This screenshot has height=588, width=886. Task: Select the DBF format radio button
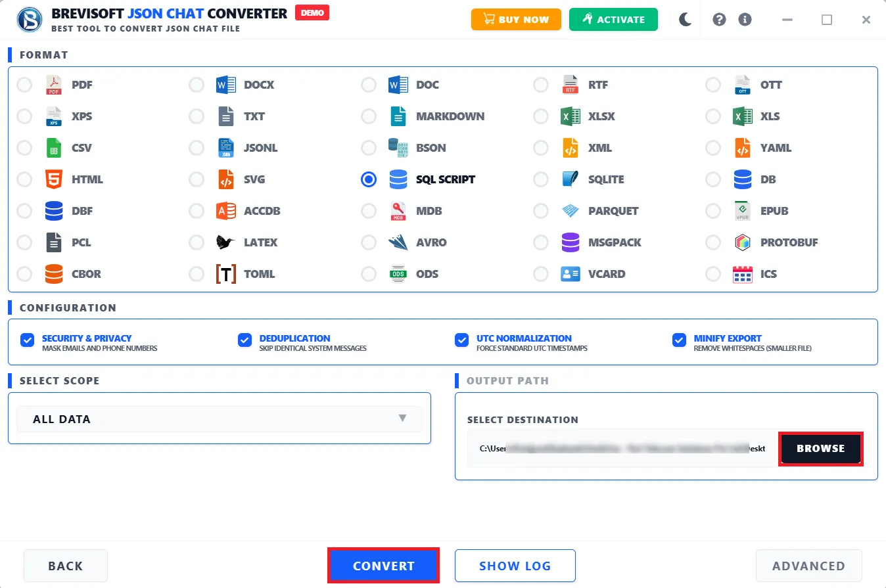[x=24, y=211]
